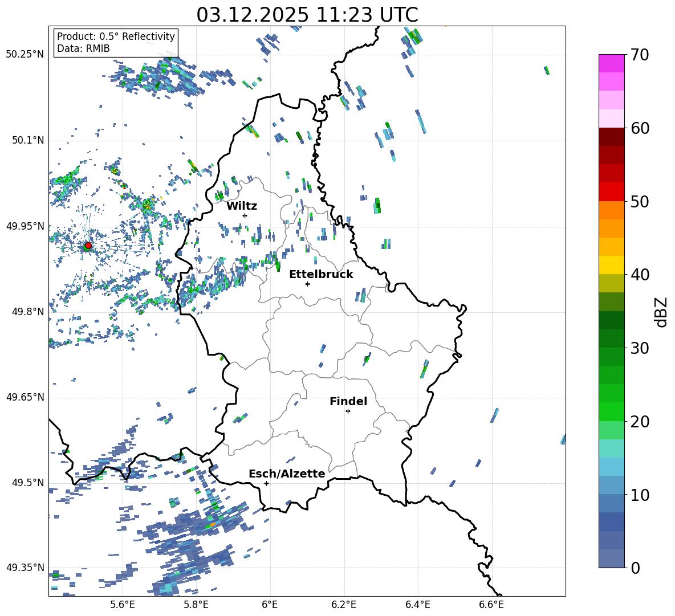675x616 pixels.
Task: Click the bright red colorbar band above 50
Action: (612, 191)
